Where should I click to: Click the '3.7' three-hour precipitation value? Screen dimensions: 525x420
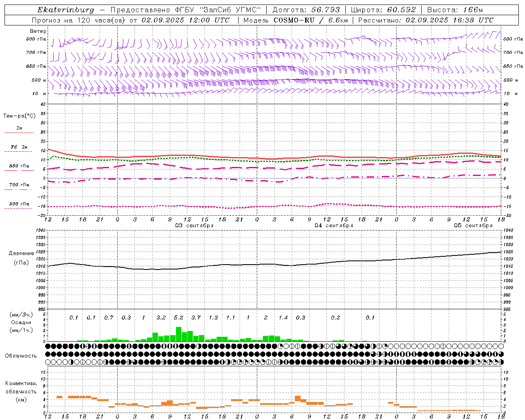pos(196,318)
